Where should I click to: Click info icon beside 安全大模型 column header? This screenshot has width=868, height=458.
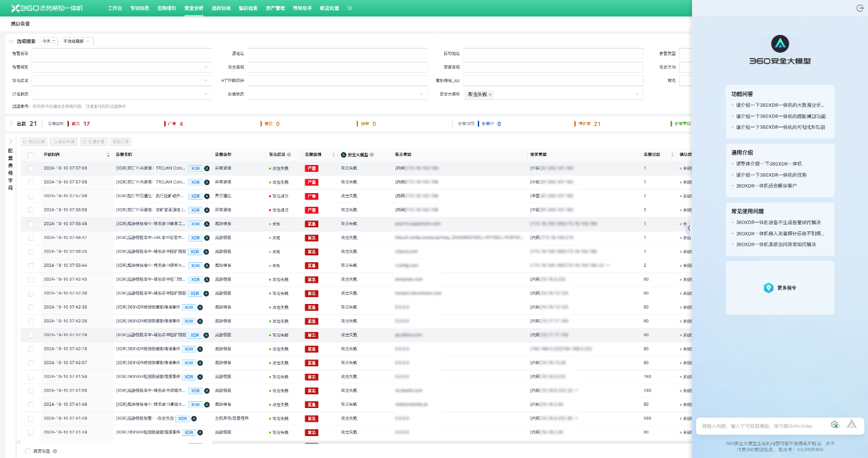click(x=372, y=155)
